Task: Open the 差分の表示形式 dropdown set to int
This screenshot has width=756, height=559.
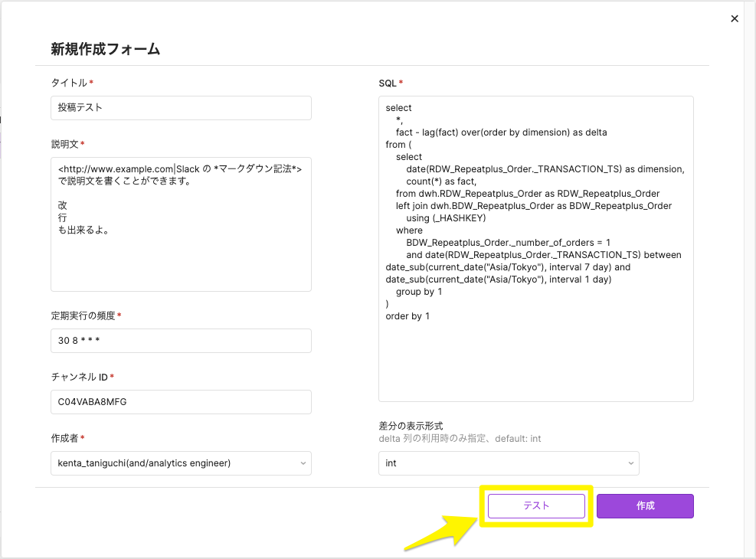Action: pos(501,463)
